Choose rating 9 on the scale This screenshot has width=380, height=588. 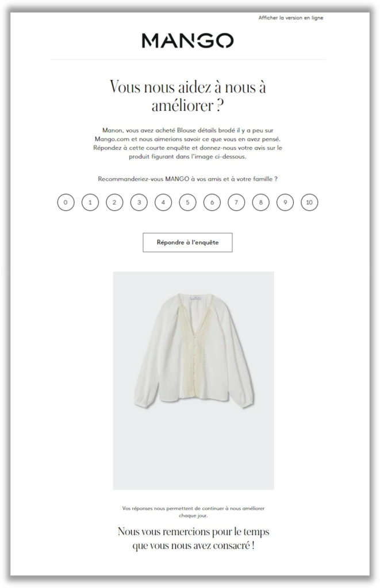(285, 203)
